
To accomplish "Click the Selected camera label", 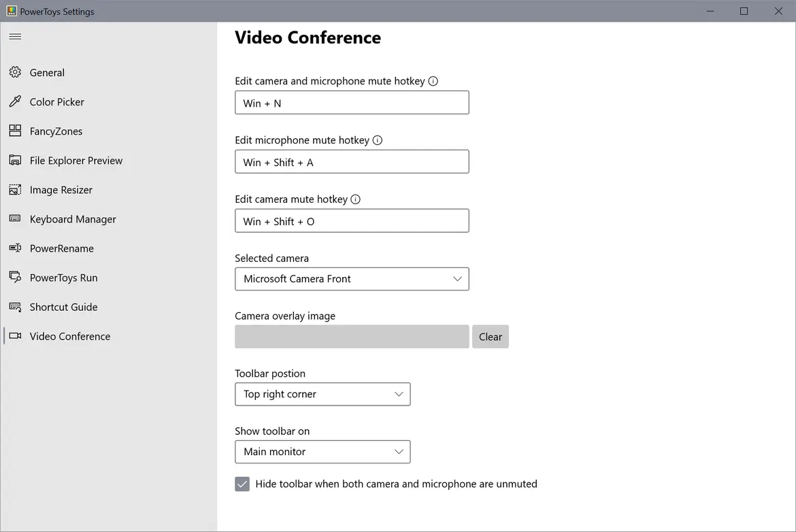I will [271, 259].
